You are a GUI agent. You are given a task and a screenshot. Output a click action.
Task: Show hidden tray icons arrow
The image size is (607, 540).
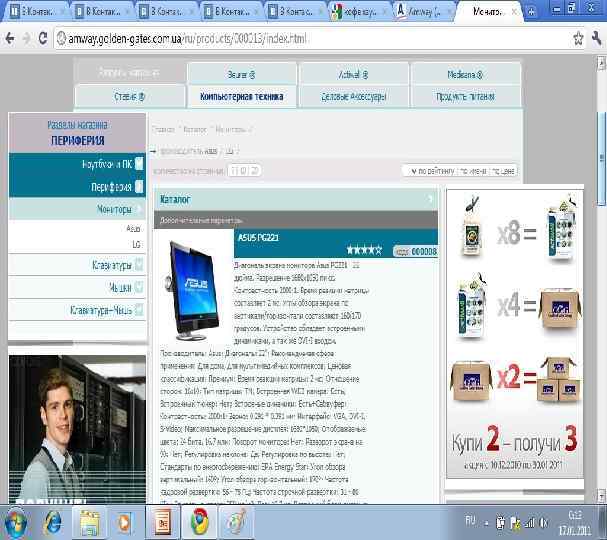point(486,523)
